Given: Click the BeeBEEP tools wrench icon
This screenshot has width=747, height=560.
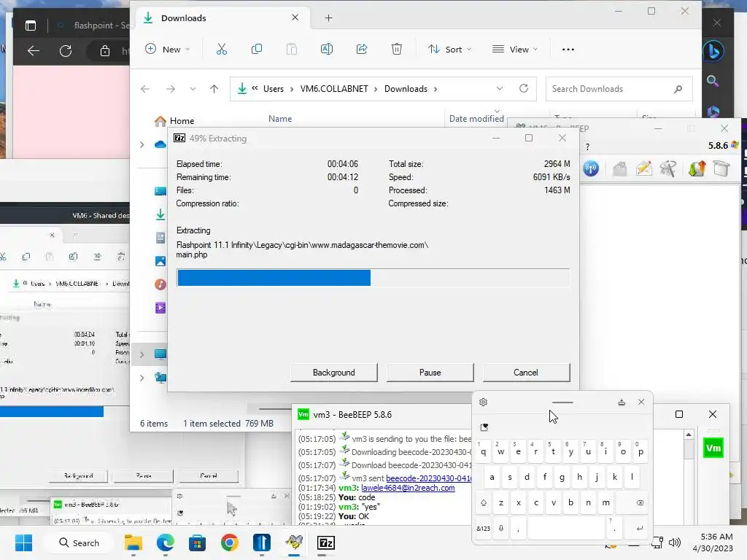Looking at the screenshot, I should coord(668,168).
